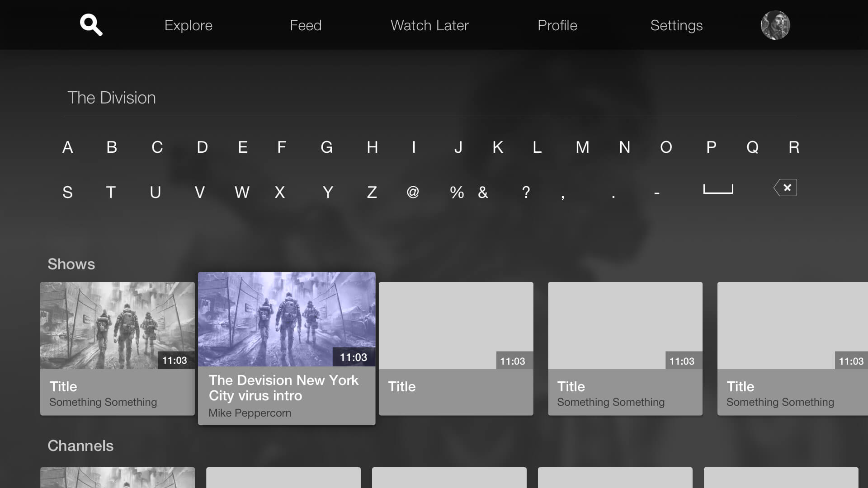Select letter A on keyboard
The image size is (868, 488).
(67, 147)
